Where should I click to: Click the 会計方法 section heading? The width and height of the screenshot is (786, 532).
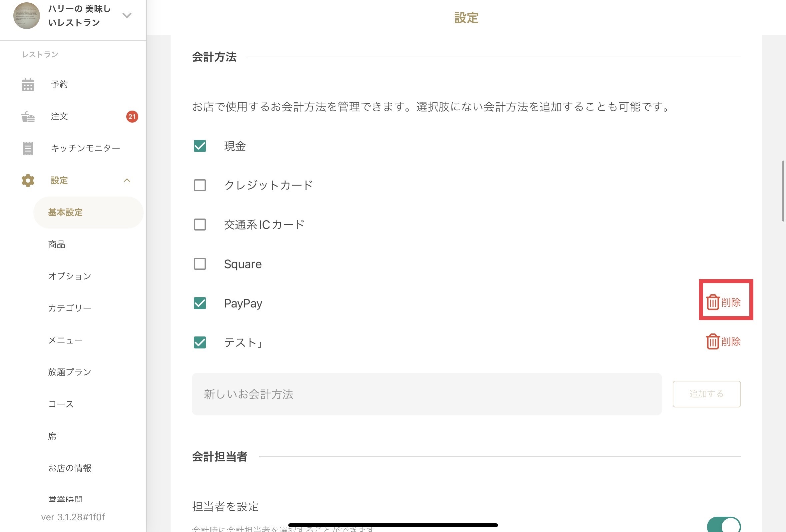(215, 57)
